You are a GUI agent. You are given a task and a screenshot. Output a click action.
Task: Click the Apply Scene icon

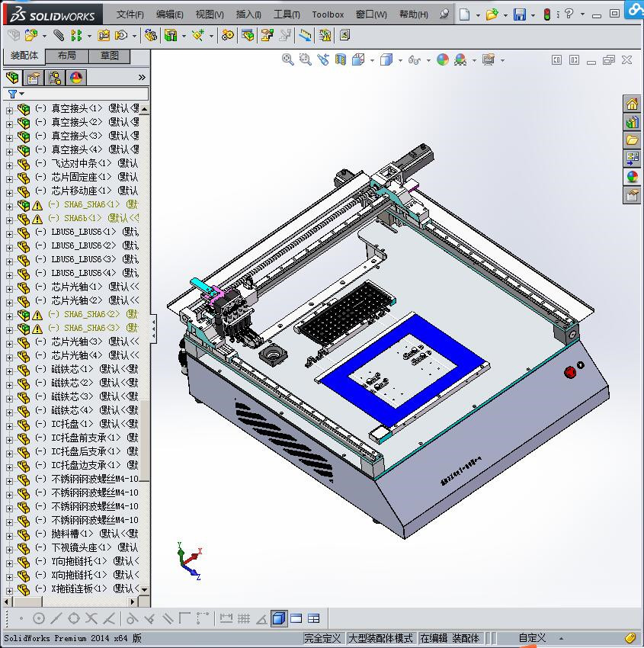click(x=460, y=60)
